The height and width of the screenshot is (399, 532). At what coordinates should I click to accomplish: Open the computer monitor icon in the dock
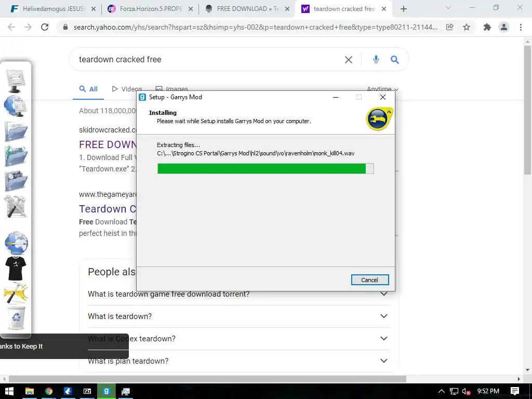15,81
